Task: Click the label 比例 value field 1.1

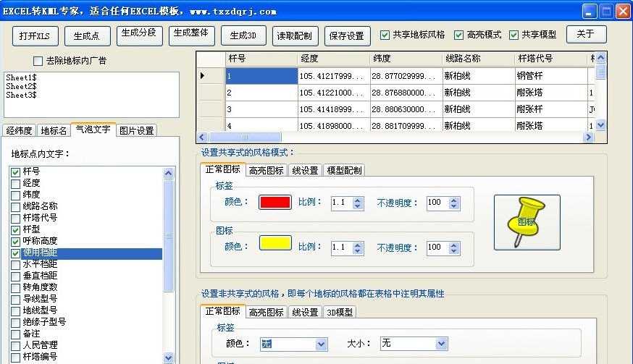Action: pyautogui.click(x=342, y=203)
